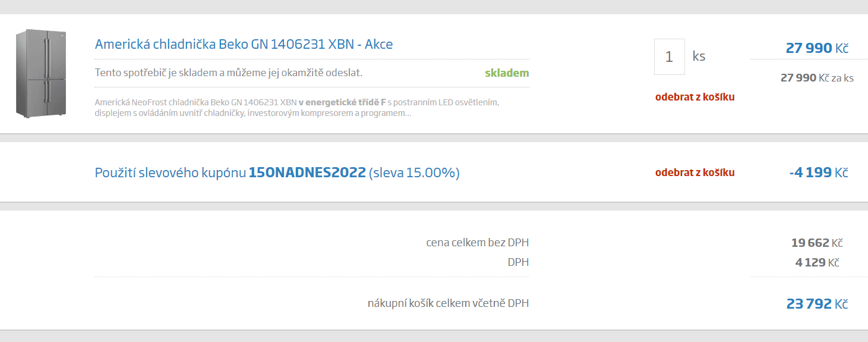868x342 pixels.
Task: Click the per-piece price 27 990 Kč za ks
Action: [x=817, y=78]
